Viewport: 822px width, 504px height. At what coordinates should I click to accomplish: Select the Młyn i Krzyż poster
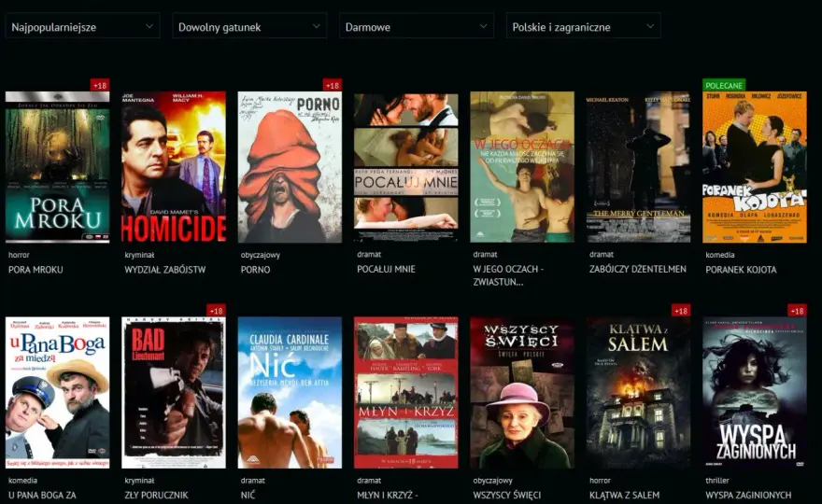406,392
